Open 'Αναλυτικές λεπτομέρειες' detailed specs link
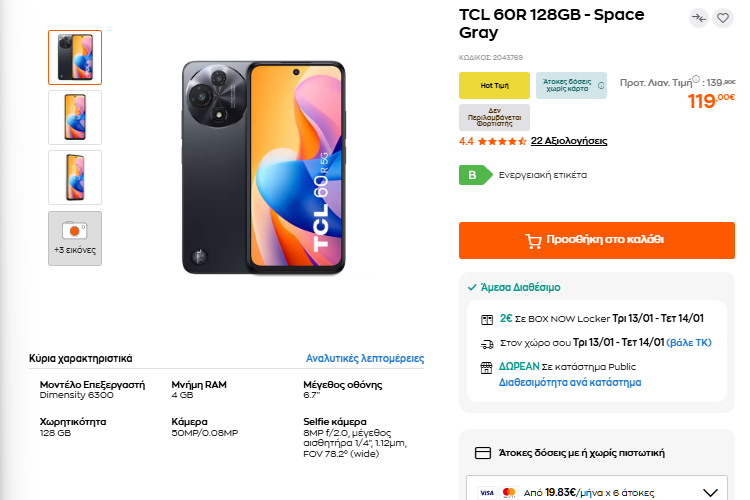Viewport: 750px width, 500px height. 364,358
